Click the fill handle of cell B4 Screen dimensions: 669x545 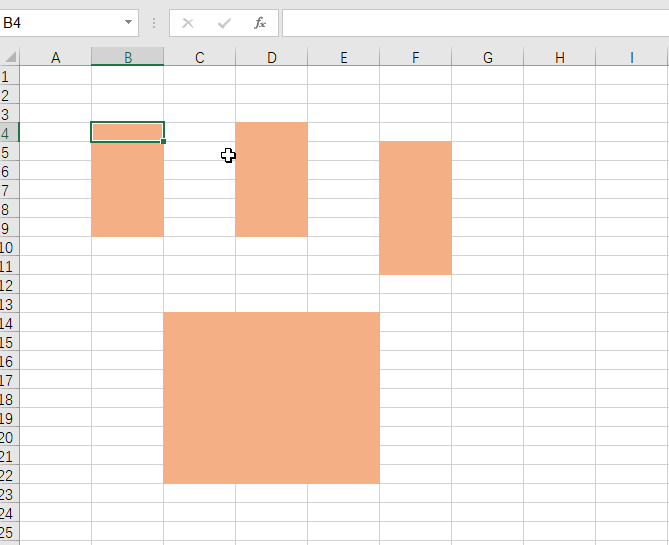point(163,141)
